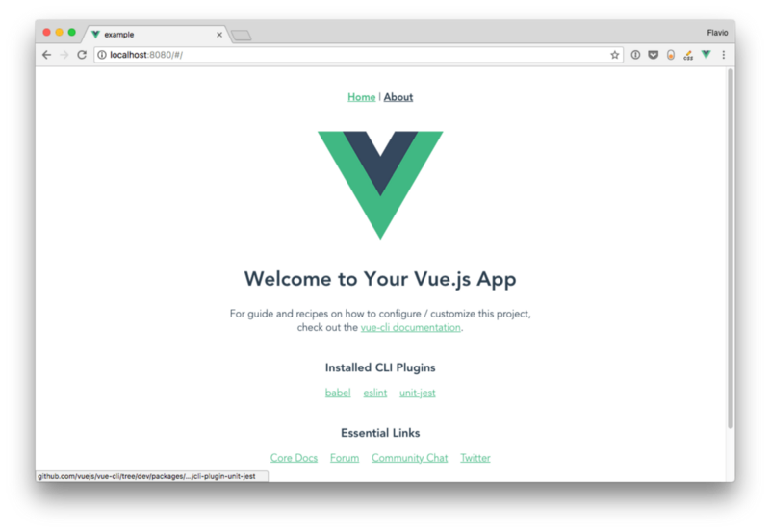Open Chrome's three-dot menu
The width and height of the screenshot is (770, 532).
[x=724, y=55]
